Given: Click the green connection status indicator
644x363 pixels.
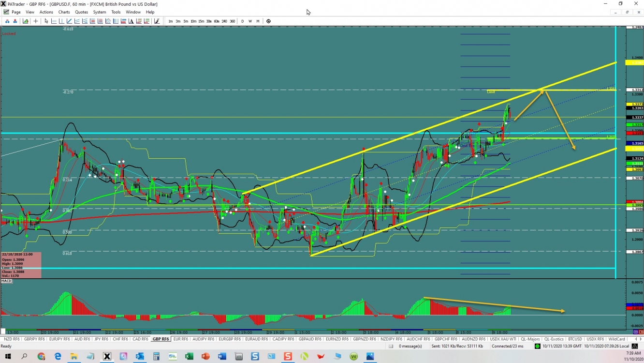Looking at the screenshot, I should [x=538, y=346].
